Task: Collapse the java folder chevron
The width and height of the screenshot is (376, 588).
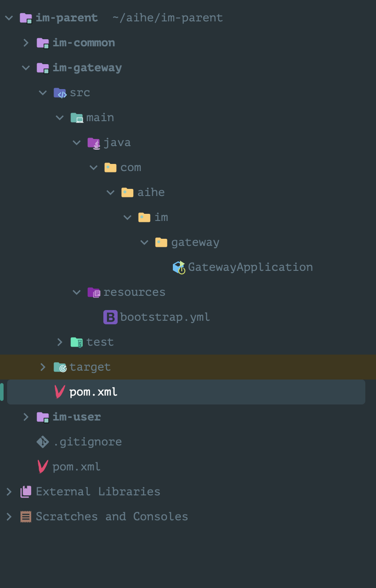Action: [x=77, y=143]
